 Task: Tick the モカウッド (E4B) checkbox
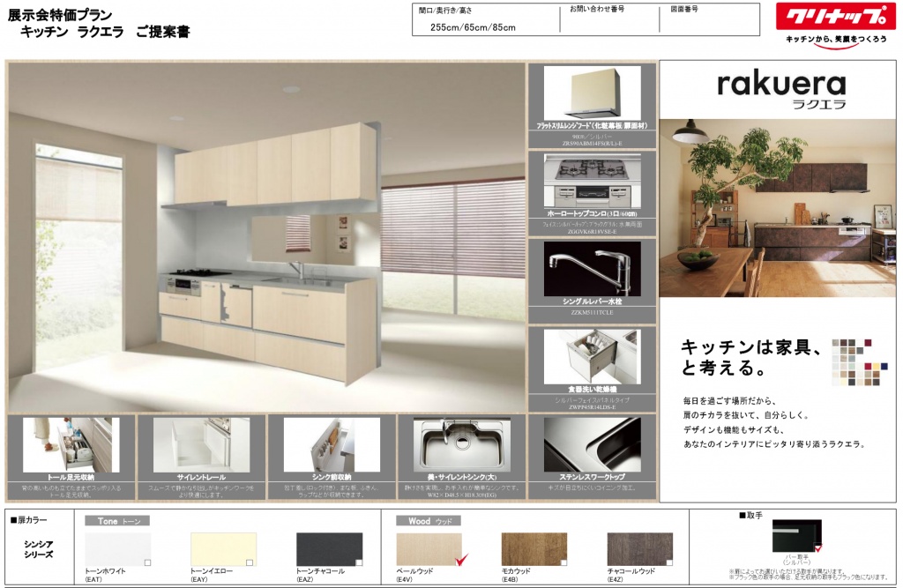(563, 562)
